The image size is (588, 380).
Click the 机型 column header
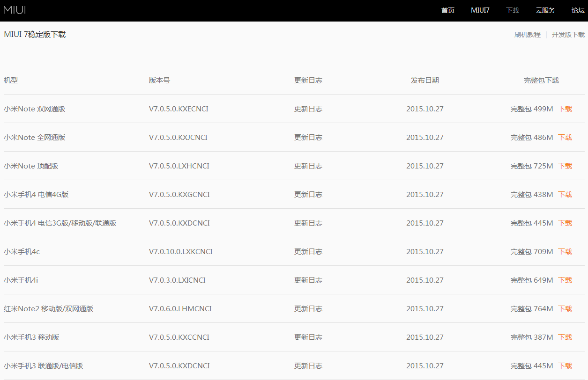click(11, 80)
